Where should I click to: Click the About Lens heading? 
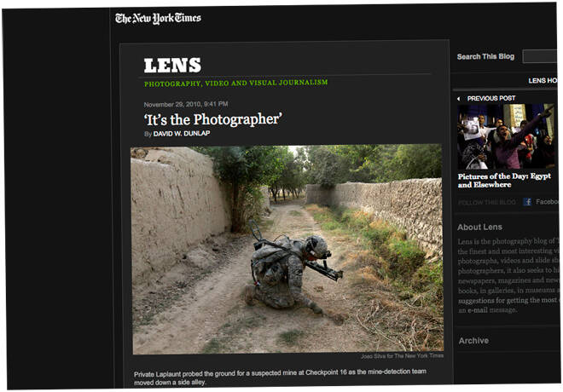pos(479,227)
